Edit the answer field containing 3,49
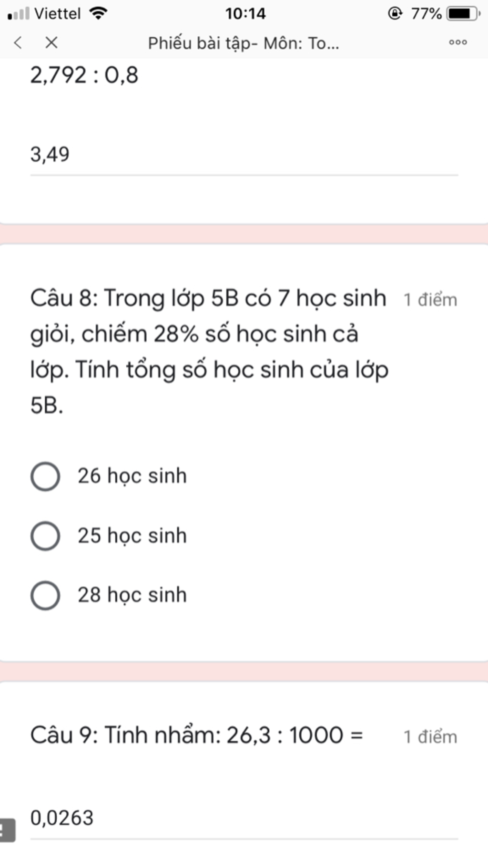 coord(244,155)
